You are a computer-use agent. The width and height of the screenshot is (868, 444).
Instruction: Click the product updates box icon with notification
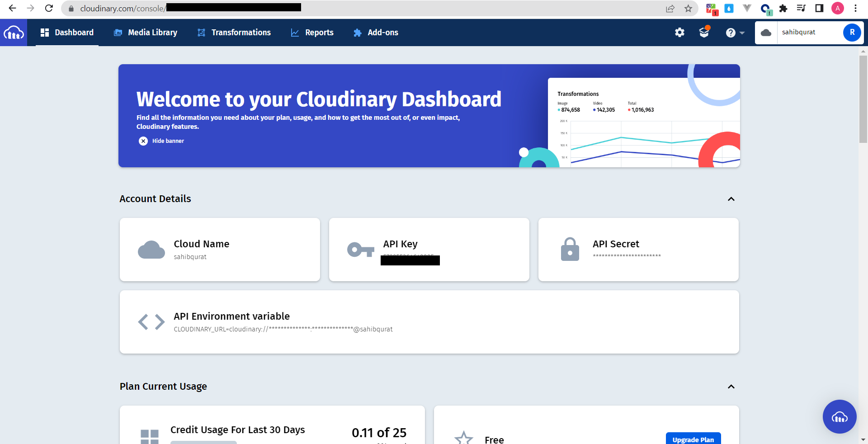704,32
